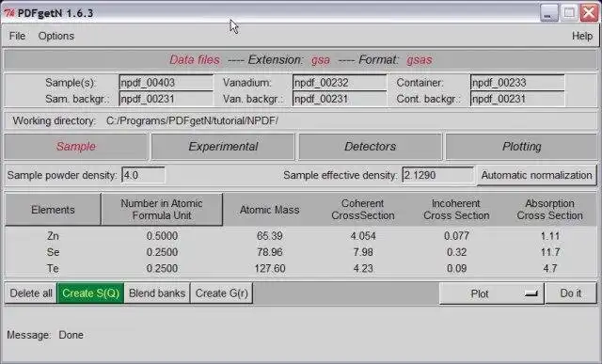Click the green Create S(Q) button
The width and height of the screenshot is (602, 364).
(90, 293)
